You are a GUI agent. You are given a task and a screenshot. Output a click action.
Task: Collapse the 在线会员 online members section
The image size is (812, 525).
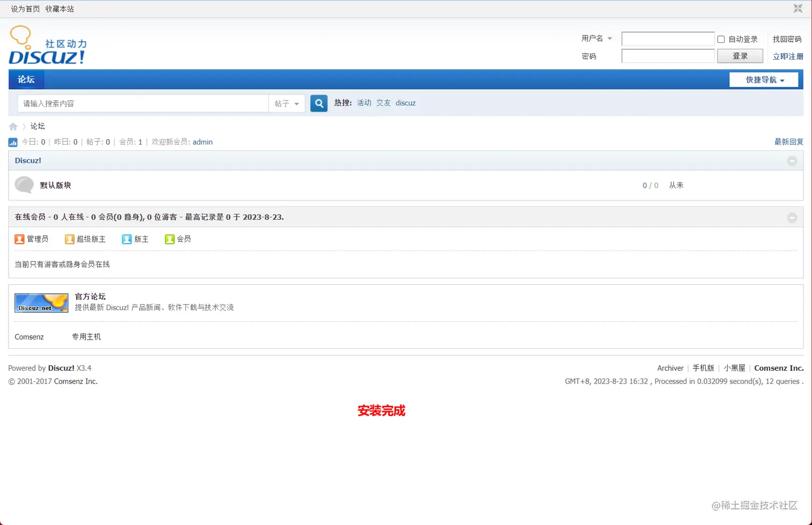tap(792, 218)
